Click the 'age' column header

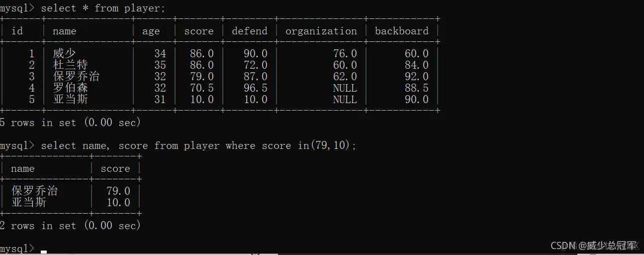[x=151, y=31]
